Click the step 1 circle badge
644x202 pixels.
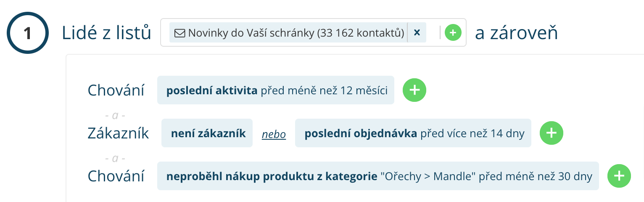(28, 33)
